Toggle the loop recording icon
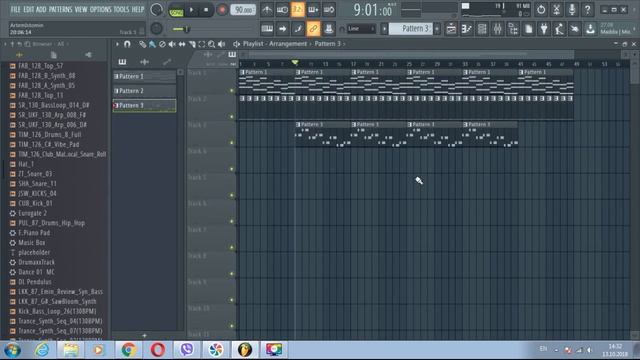Viewport: 640px width, 360px height. pyautogui.click(x=329, y=9)
